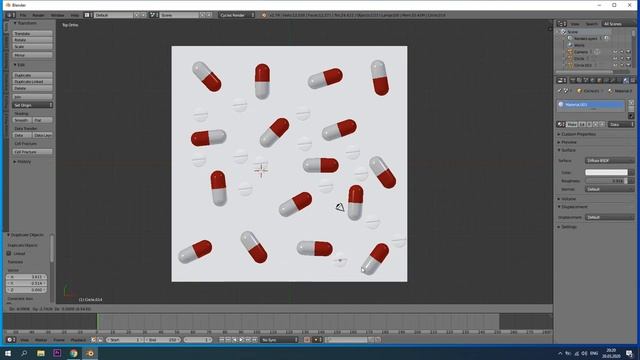
Task: Click the Duplicate Linked button
Action: point(33,82)
